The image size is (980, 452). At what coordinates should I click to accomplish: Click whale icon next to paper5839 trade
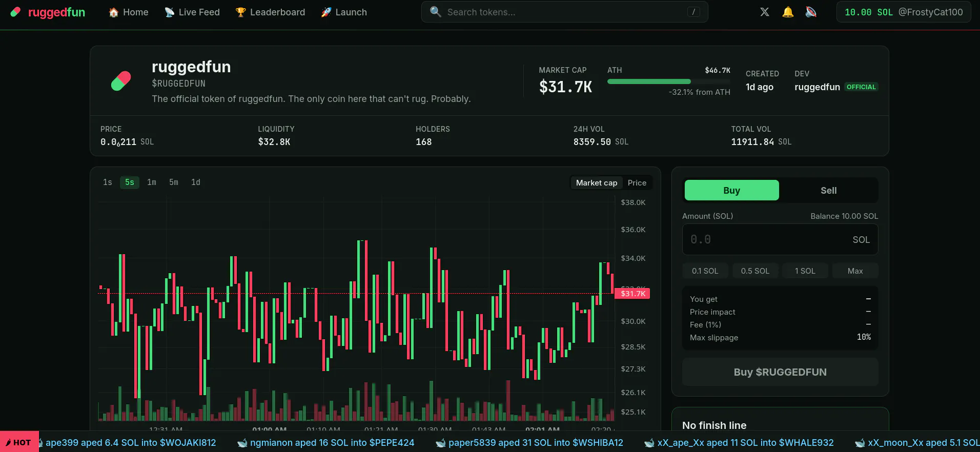coord(441,443)
